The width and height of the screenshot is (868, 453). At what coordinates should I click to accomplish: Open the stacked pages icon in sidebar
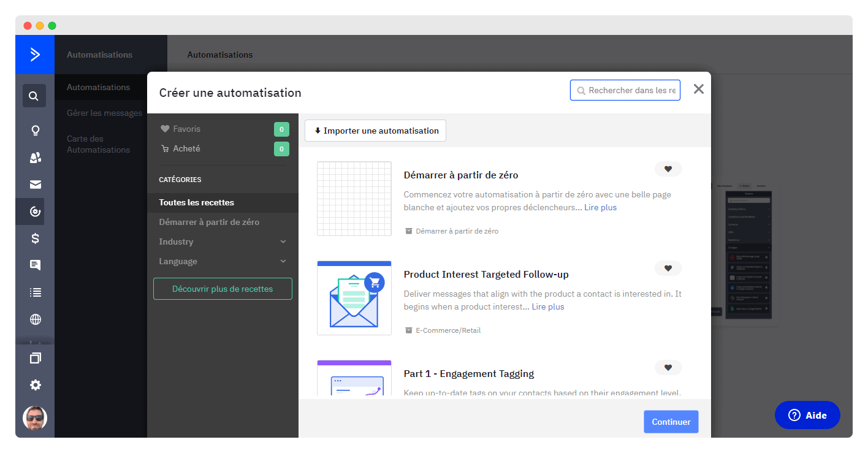point(36,358)
